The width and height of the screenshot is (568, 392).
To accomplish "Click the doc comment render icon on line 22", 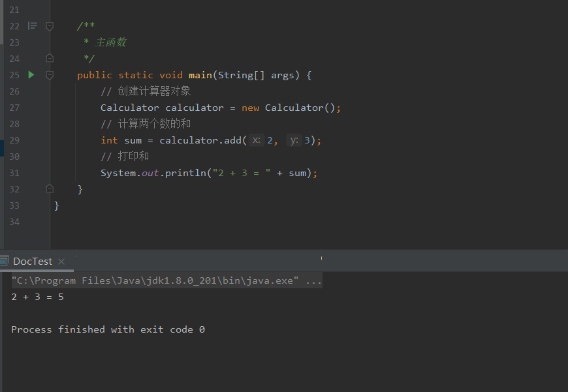I will pyautogui.click(x=33, y=25).
